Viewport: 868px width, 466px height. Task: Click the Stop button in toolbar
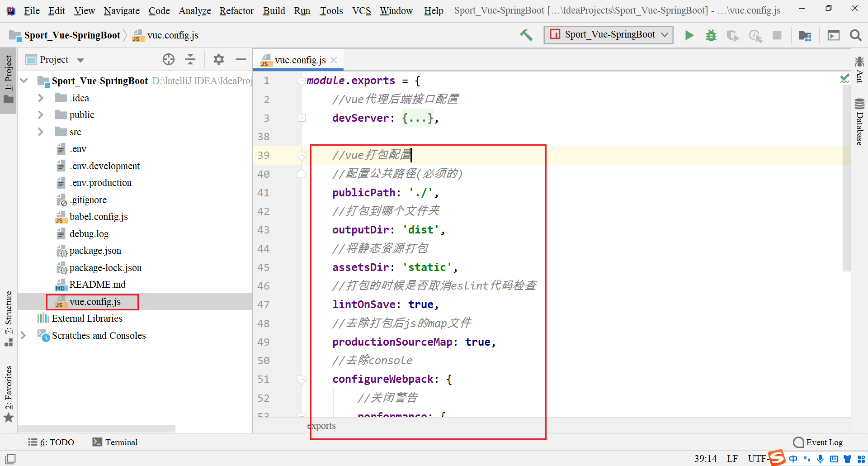(x=777, y=35)
